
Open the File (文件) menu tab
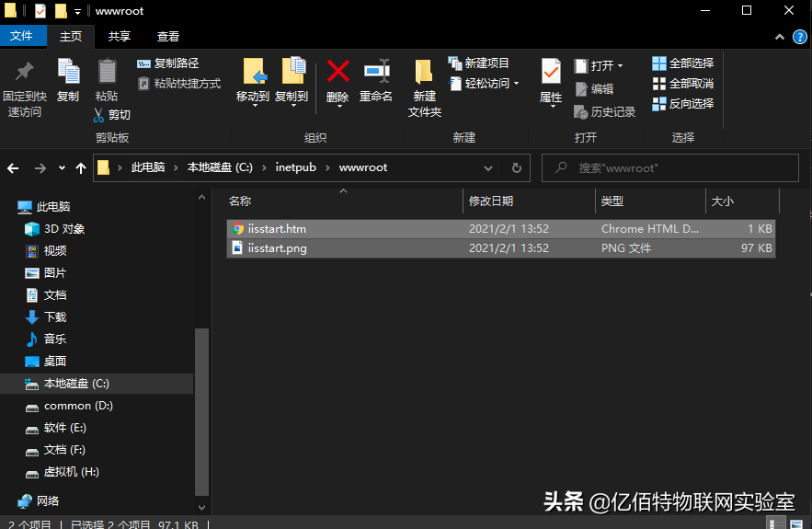tap(21, 36)
